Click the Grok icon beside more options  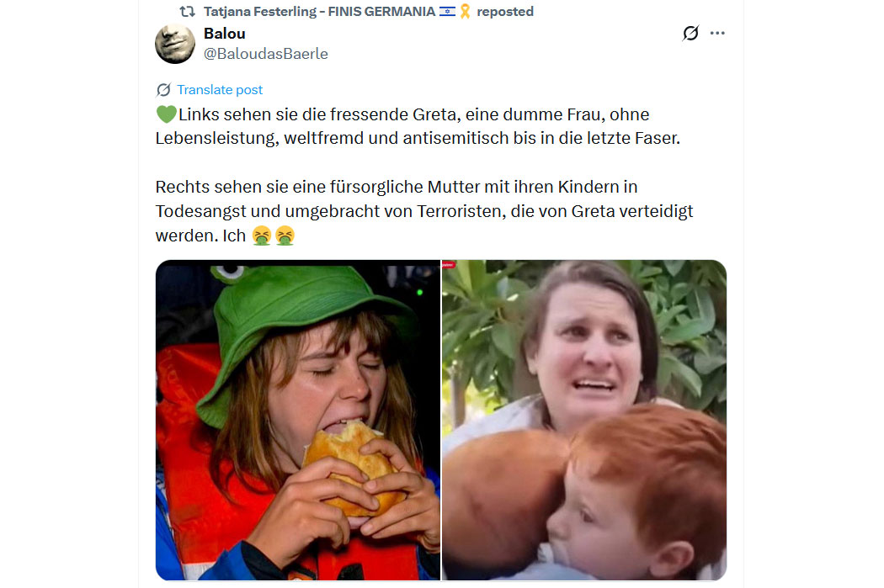click(x=690, y=34)
